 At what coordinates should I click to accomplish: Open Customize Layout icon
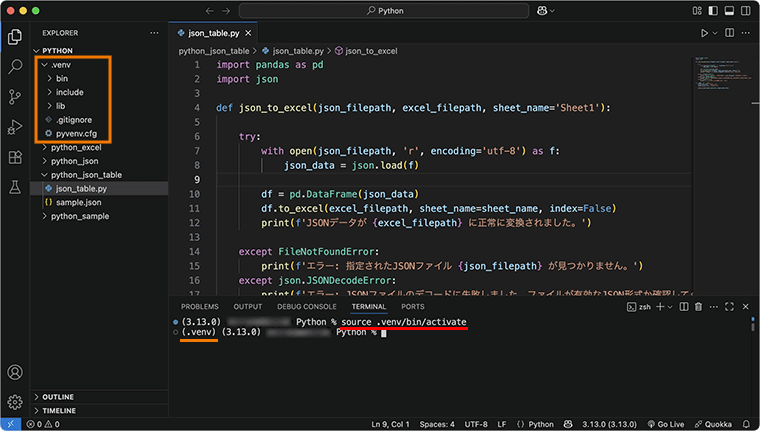tap(697, 11)
